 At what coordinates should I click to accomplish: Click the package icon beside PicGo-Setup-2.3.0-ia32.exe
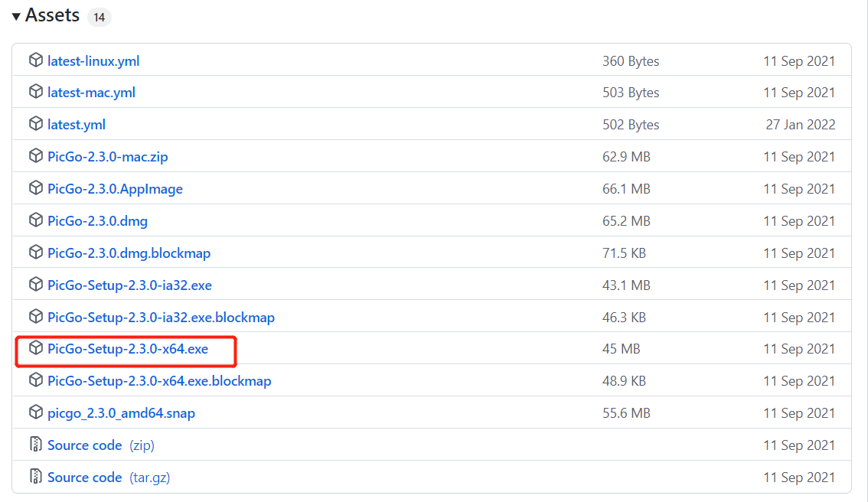tap(36, 284)
